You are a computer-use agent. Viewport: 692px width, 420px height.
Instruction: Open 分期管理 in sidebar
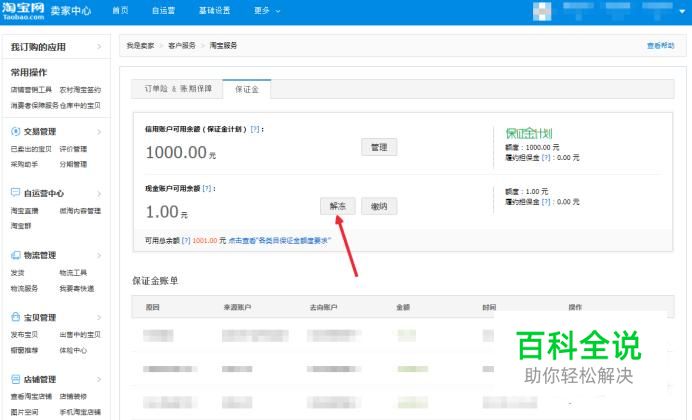click(x=73, y=164)
